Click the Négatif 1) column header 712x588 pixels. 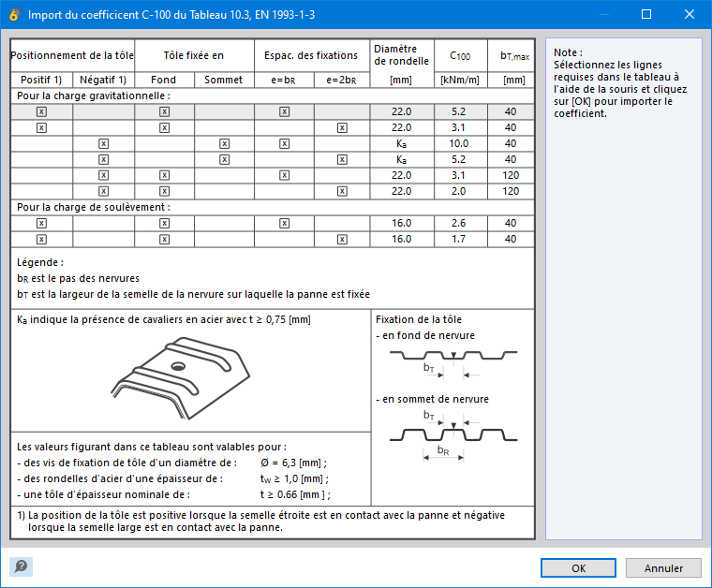click(x=103, y=80)
